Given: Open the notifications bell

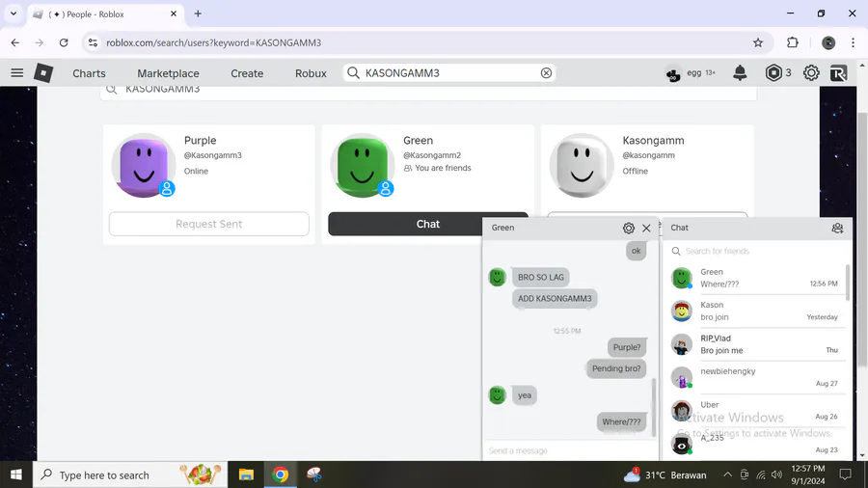Looking at the screenshot, I should point(740,73).
